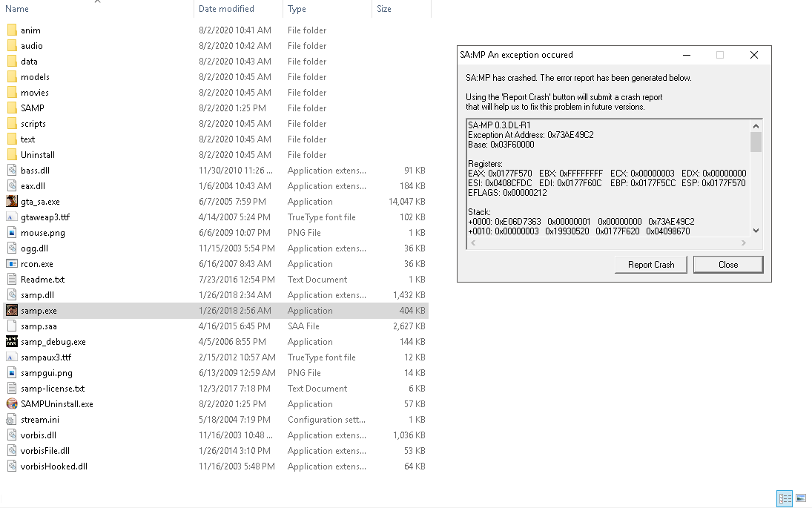812x508 pixels.
Task: Close crash dialog with title bar X
Action: click(x=754, y=55)
